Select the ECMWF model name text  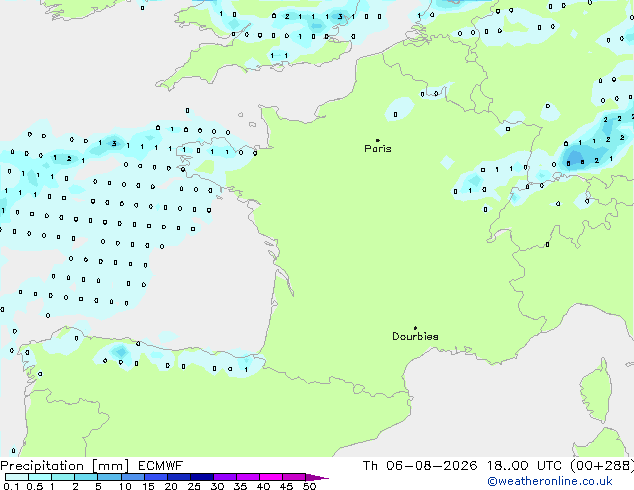click(161, 466)
